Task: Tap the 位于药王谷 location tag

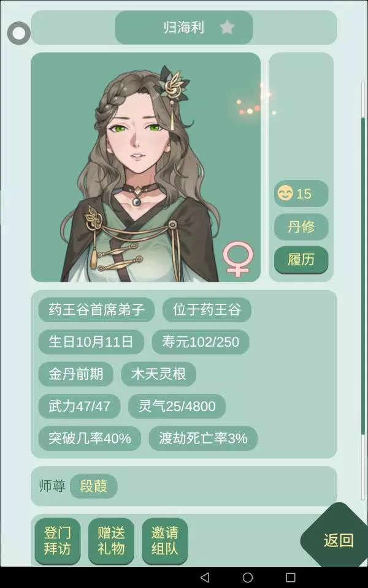Action: pyautogui.click(x=207, y=310)
